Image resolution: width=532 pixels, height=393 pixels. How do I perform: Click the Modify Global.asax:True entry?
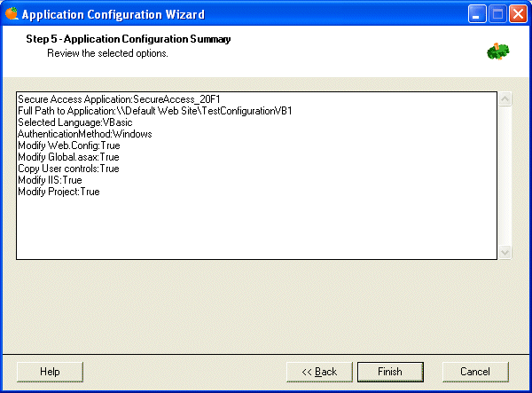click(68, 158)
